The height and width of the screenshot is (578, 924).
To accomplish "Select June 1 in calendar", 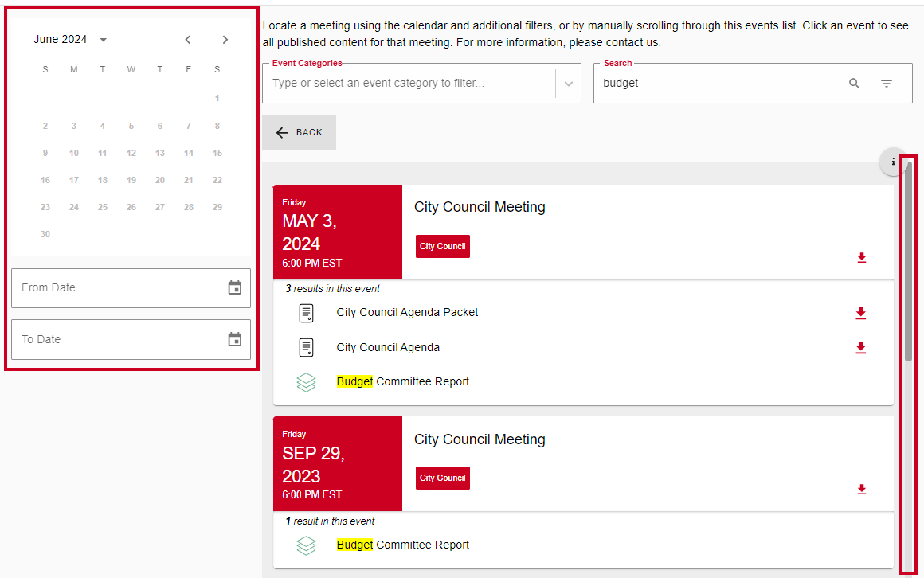I will pos(217,99).
